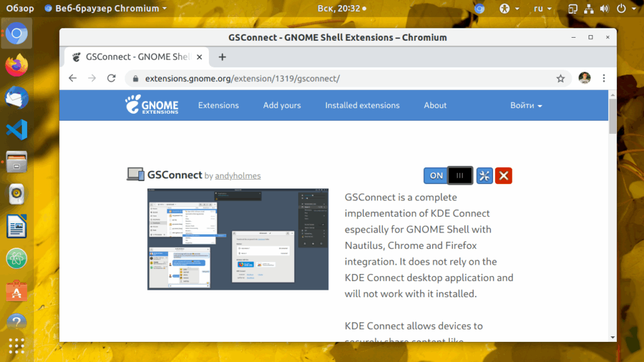Uninstall the extension with red X button
The height and width of the screenshot is (362, 644).
point(503,176)
